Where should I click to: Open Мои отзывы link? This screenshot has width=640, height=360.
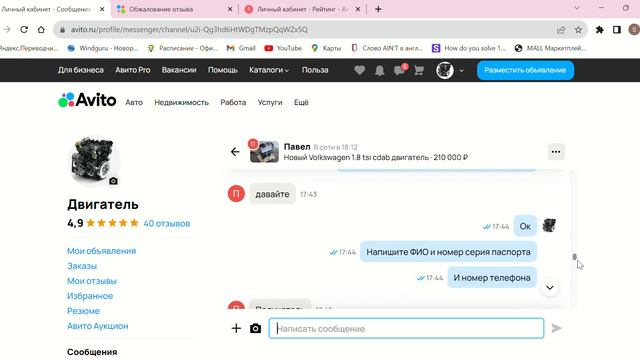[x=92, y=281]
